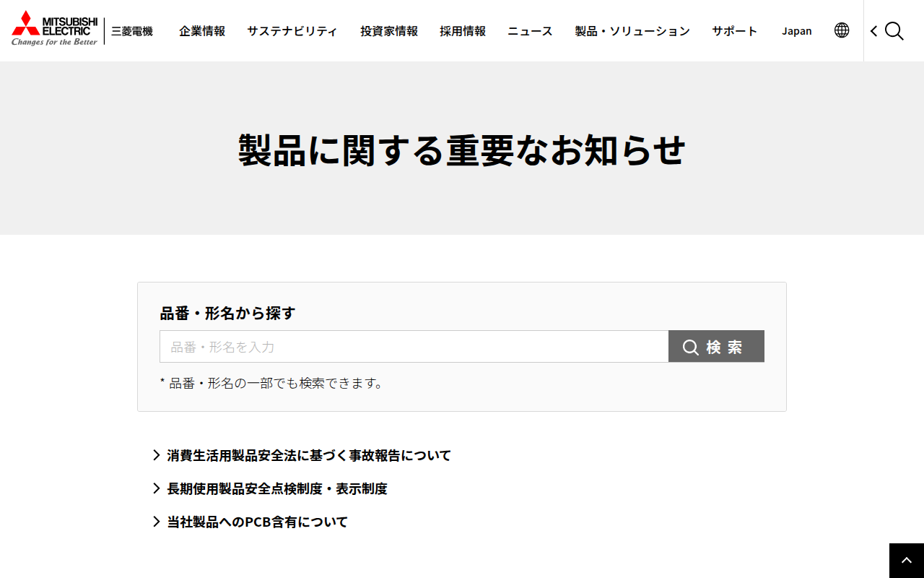Click the search icon inside the 検索 button

pos(692,346)
